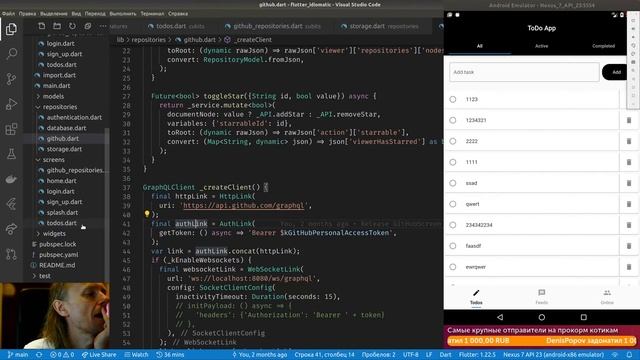The image size is (640, 360).
Task: Collapse all folders in Explorer
Action: point(88,26)
